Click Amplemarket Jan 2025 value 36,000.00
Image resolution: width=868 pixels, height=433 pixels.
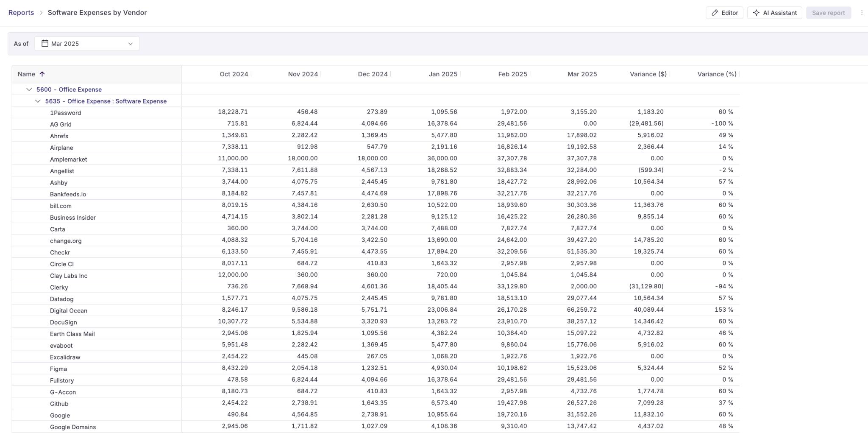tap(442, 158)
